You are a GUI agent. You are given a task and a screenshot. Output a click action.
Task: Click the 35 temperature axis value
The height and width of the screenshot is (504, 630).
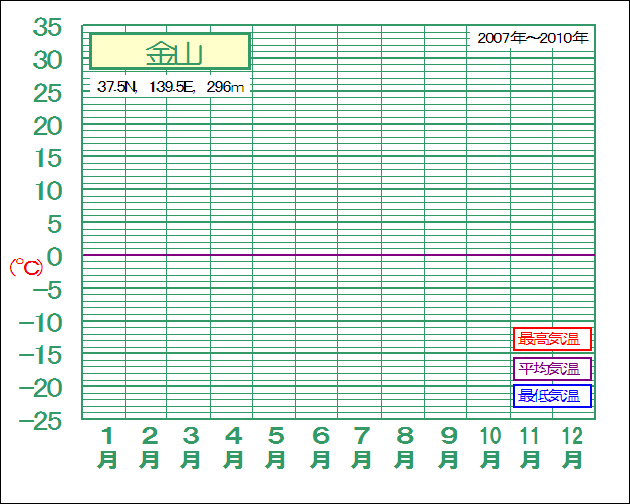tap(47, 27)
